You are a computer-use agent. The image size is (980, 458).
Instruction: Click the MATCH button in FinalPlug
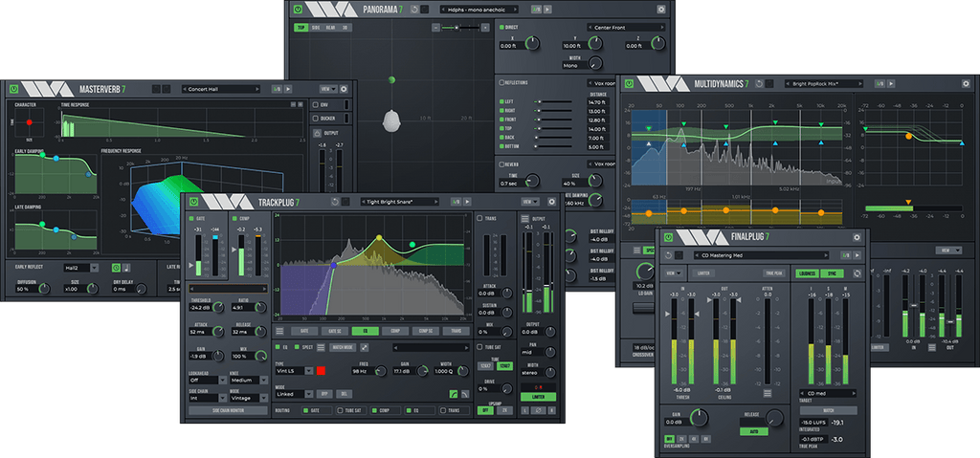(828, 410)
